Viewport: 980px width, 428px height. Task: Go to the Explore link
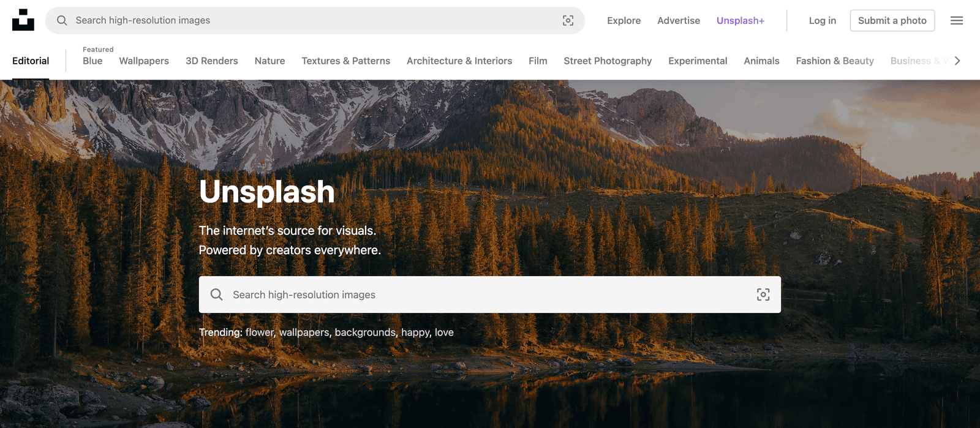(x=624, y=20)
